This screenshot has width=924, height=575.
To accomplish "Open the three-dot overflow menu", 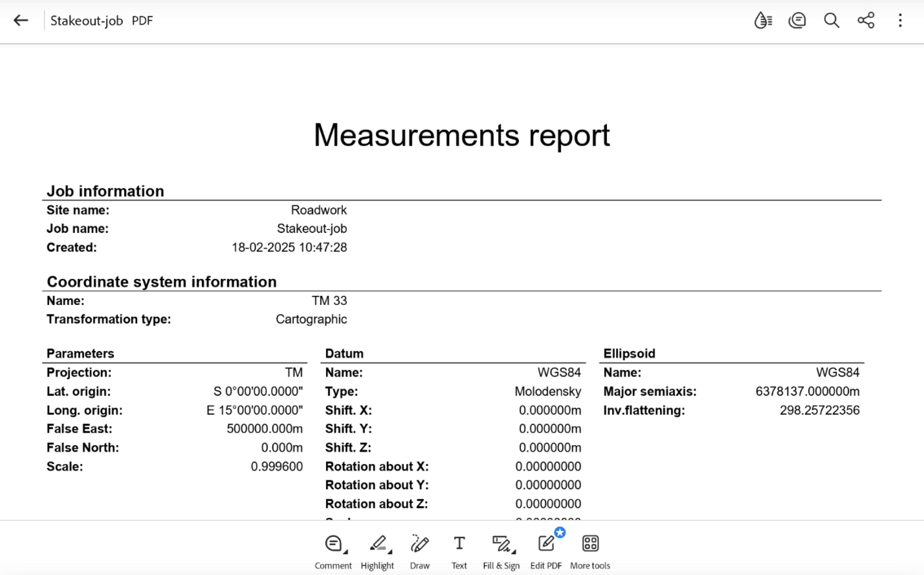I will (900, 21).
